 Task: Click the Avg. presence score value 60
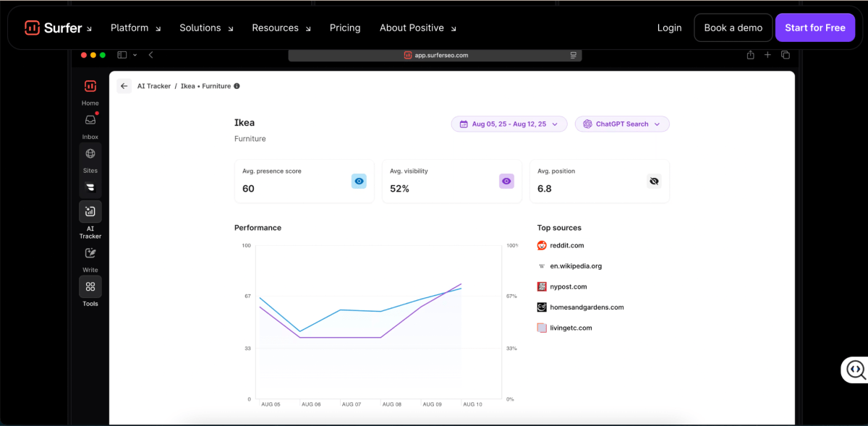click(248, 189)
